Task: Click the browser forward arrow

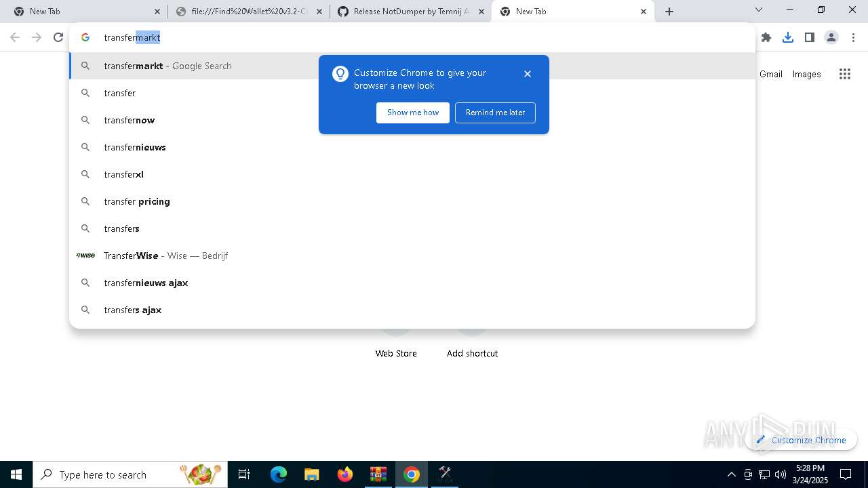Action: [37, 38]
